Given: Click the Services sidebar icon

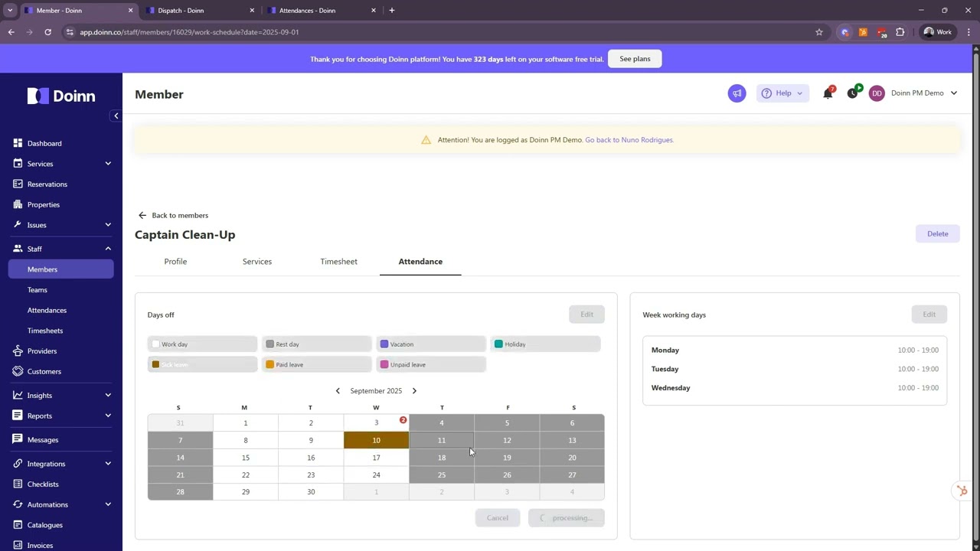Looking at the screenshot, I should tap(18, 163).
